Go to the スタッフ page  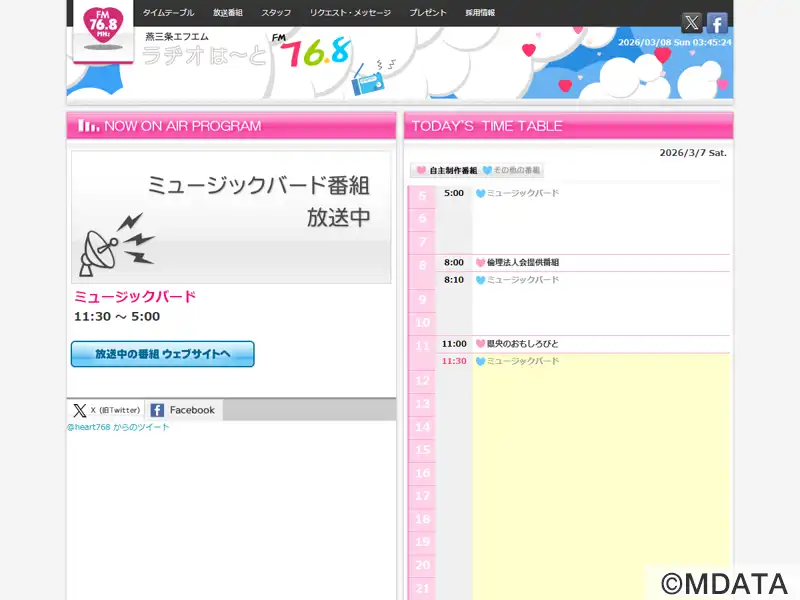(277, 13)
